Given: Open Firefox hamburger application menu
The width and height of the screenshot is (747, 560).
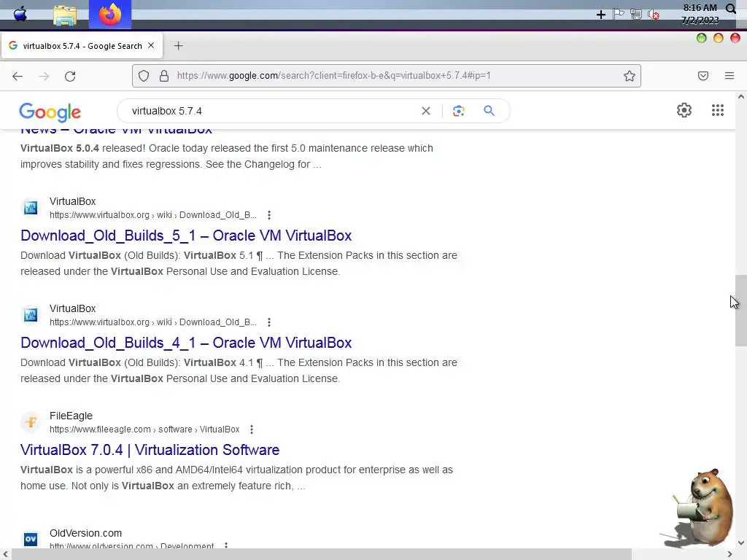Looking at the screenshot, I should (729, 76).
